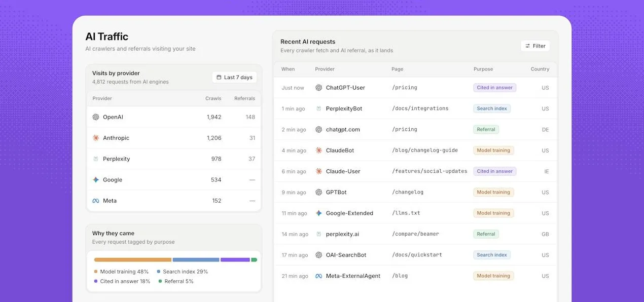Select the Anthropic crawls value 1,206
Viewport: 644px width, 302px height.
[214, 138]
